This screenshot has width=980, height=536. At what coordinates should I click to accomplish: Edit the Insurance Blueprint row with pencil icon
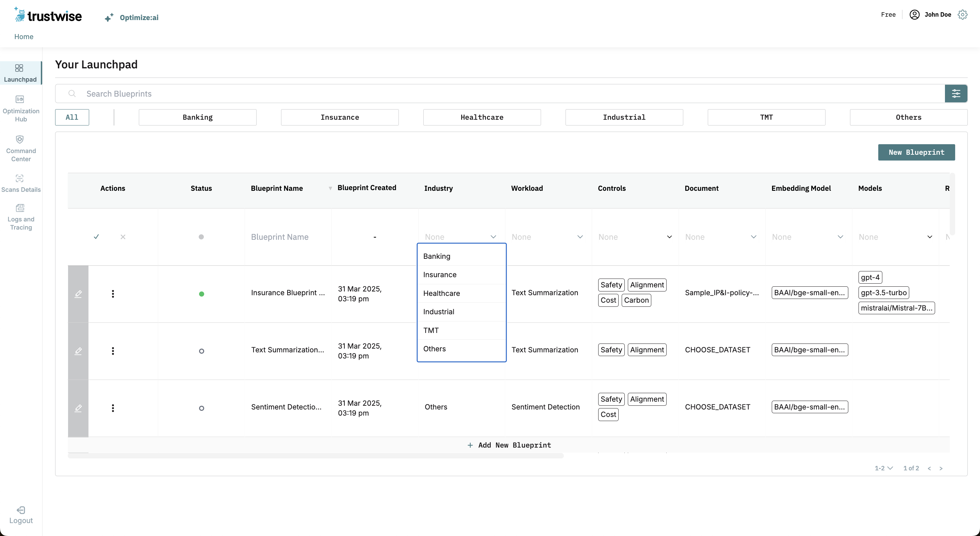pos(78,294)
